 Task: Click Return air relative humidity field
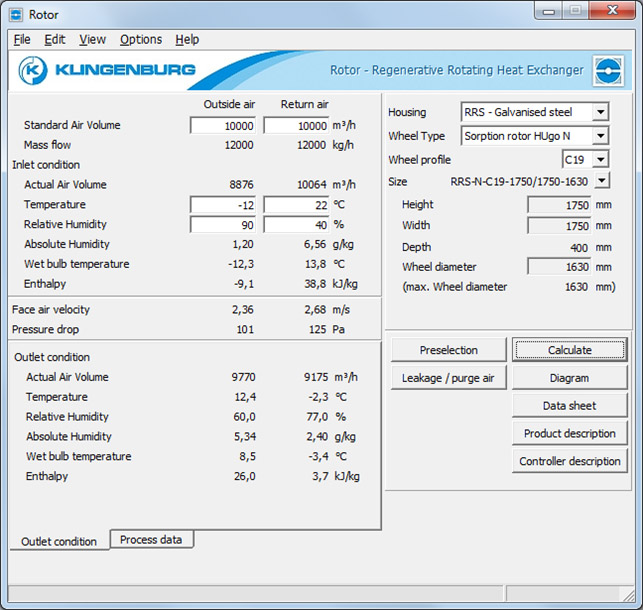click(x=297, y=225)
